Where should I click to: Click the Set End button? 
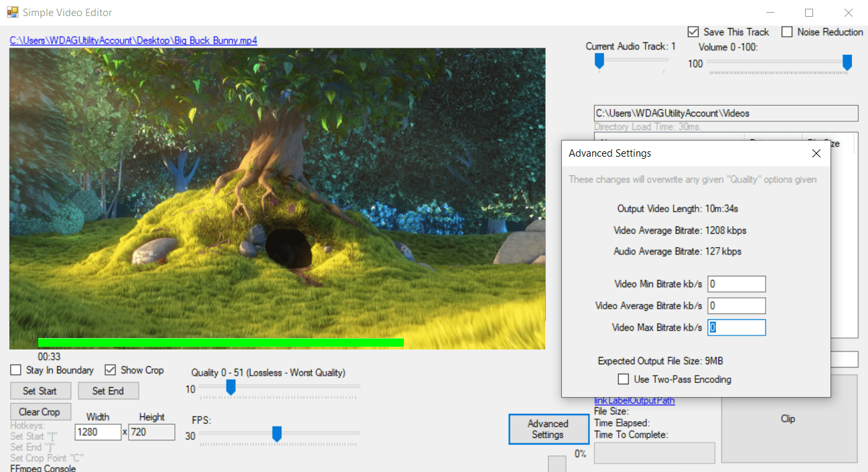108,391
